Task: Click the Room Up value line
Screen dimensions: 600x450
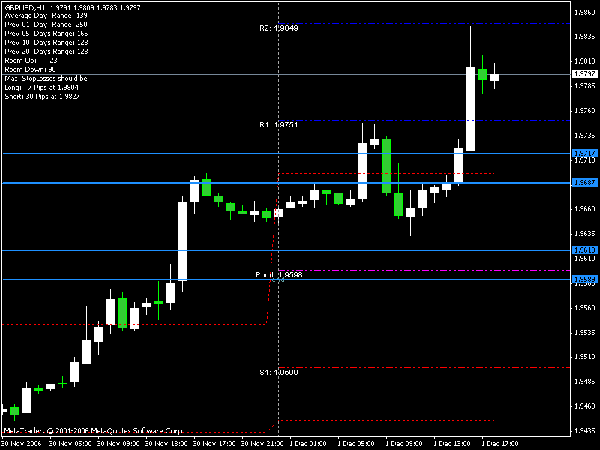Action: 31,60
